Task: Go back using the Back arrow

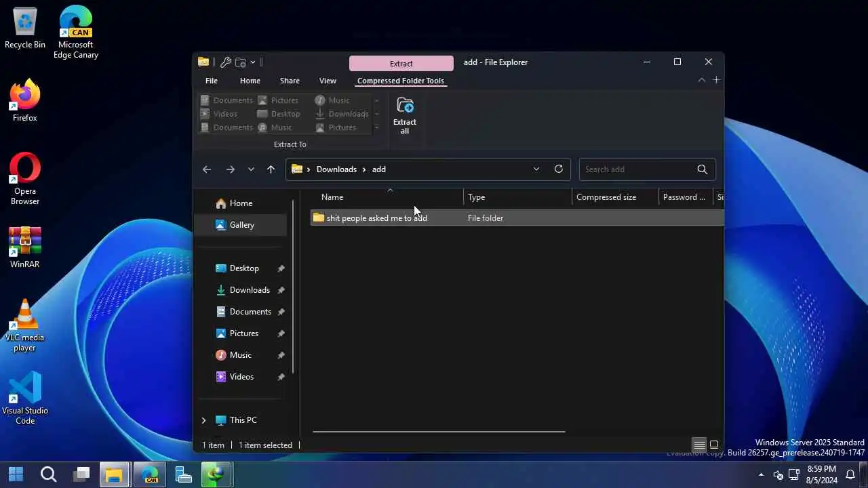Action: 207,169
